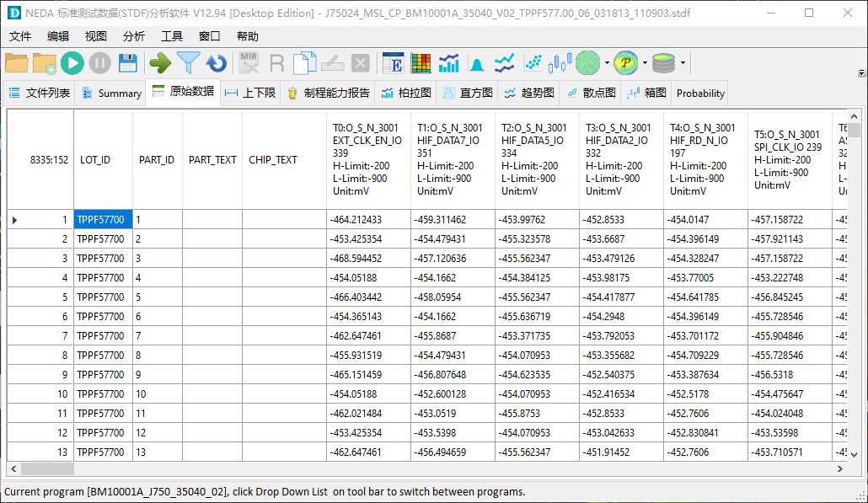Switch to the 制程能力报告 tab
The image size is (868, 503).
coord(328,94)
